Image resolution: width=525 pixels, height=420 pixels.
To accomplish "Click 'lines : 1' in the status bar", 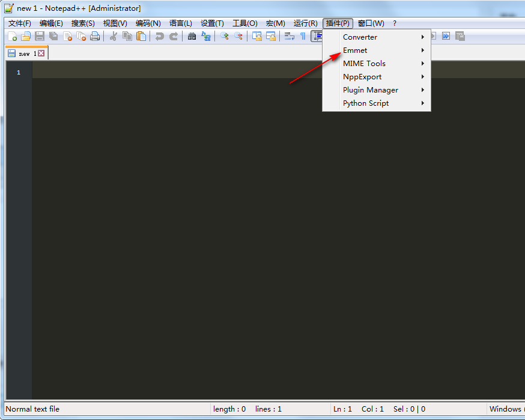I will pos(268,409).
